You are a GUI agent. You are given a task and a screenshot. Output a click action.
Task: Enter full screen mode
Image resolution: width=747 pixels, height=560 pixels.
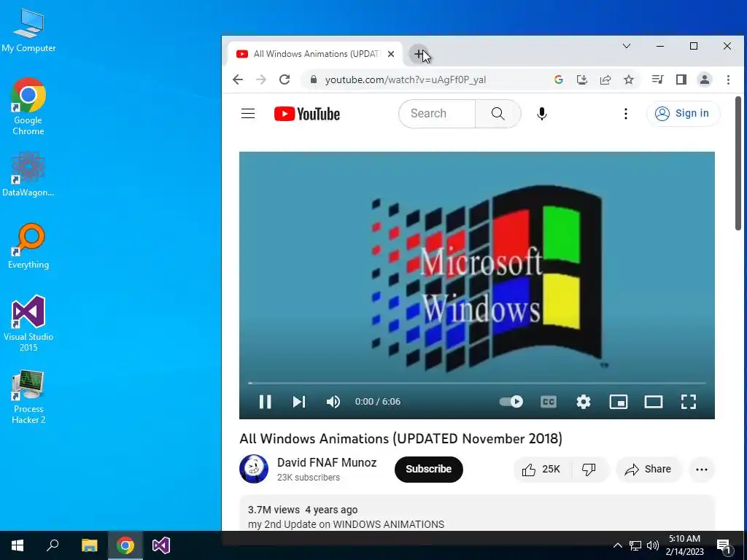pyautogui.click(x=689, y=402)
